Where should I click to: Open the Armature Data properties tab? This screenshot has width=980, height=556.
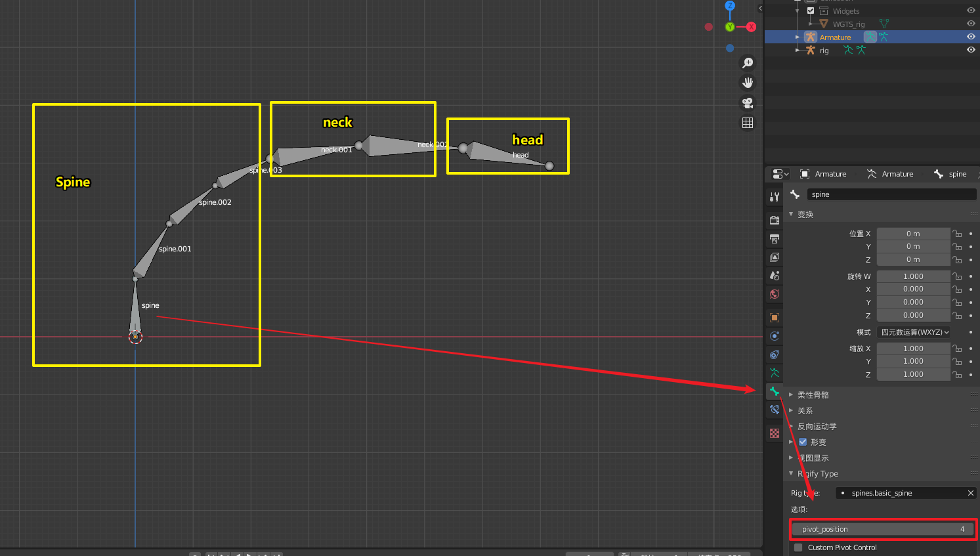coord(775,372)
